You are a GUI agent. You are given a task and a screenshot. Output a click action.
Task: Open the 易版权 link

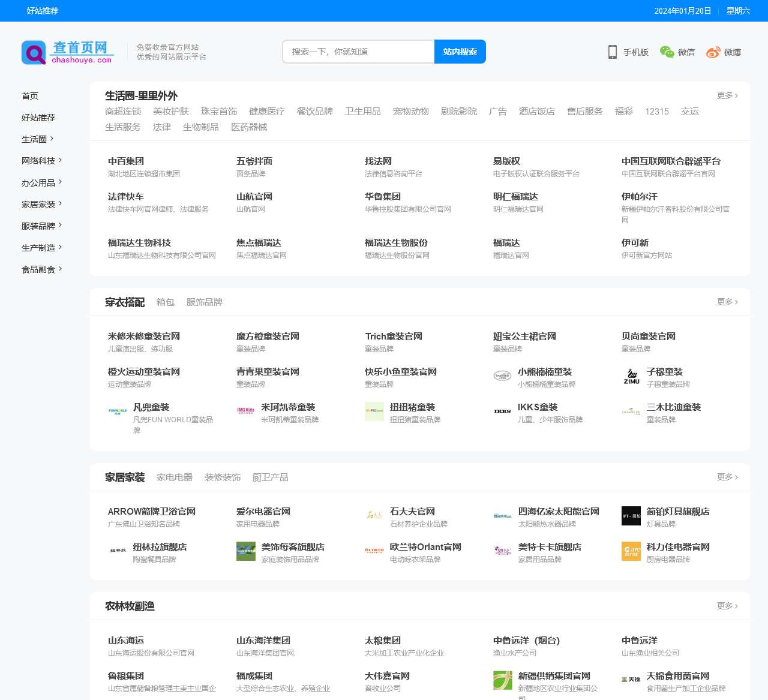pos(506,161)
